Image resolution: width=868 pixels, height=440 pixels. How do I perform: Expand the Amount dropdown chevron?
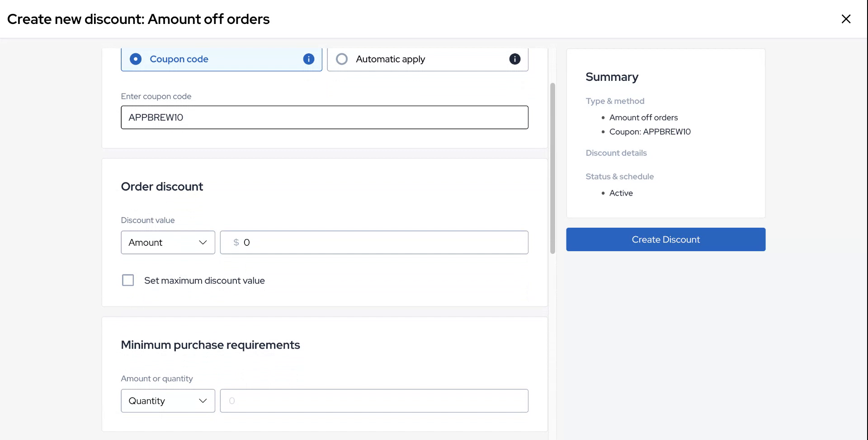203,242
